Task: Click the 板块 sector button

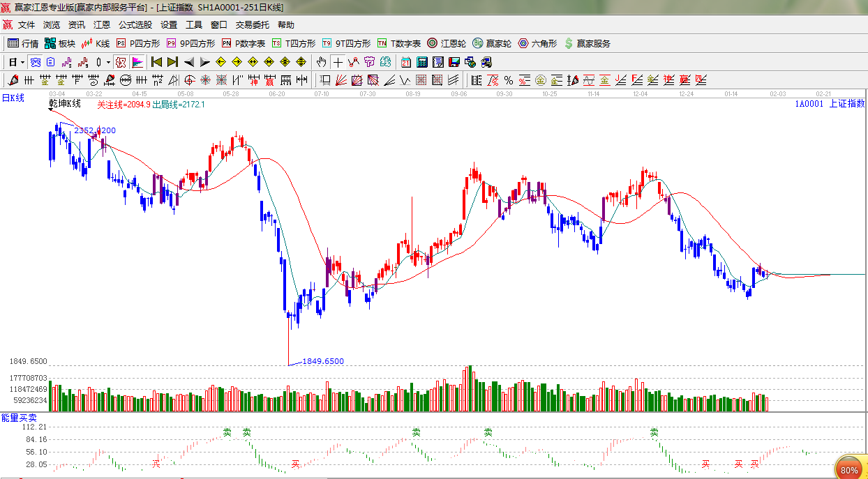Action: pos(60,43)
